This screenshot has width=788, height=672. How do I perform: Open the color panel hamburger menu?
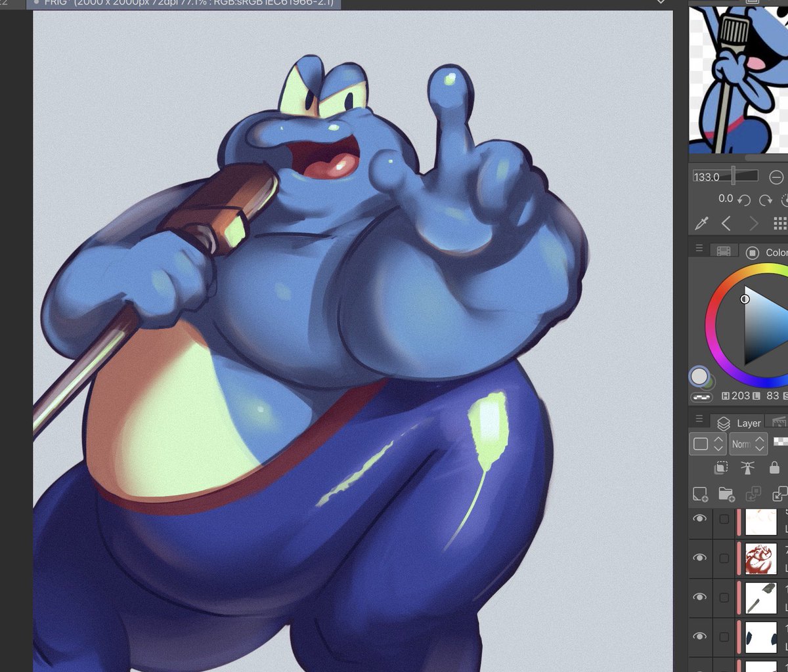click(699, 249)
